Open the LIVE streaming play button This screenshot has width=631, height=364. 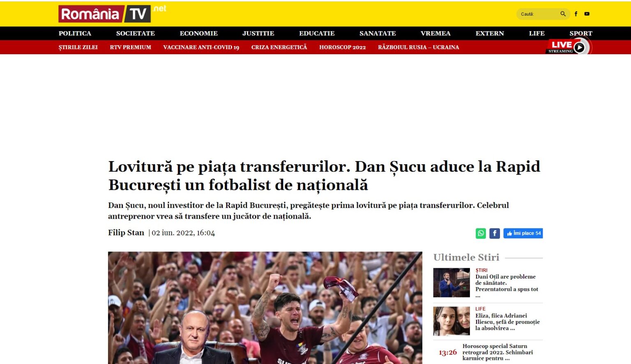coord(579,48)
